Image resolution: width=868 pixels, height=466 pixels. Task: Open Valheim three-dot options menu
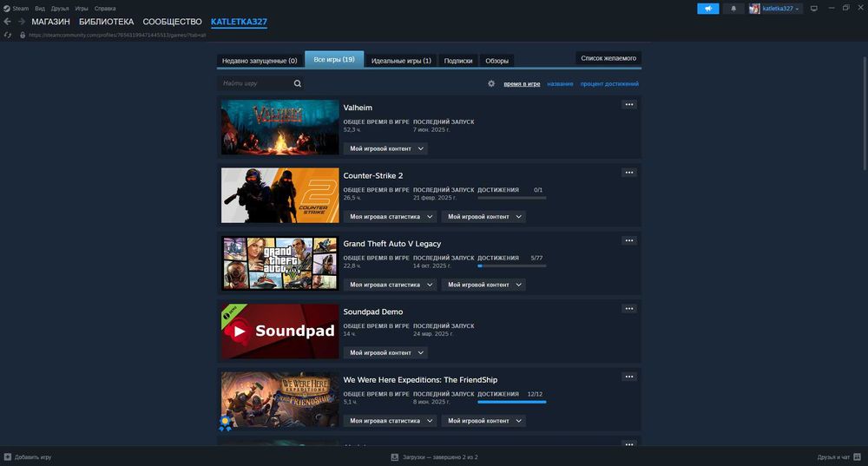628,105
